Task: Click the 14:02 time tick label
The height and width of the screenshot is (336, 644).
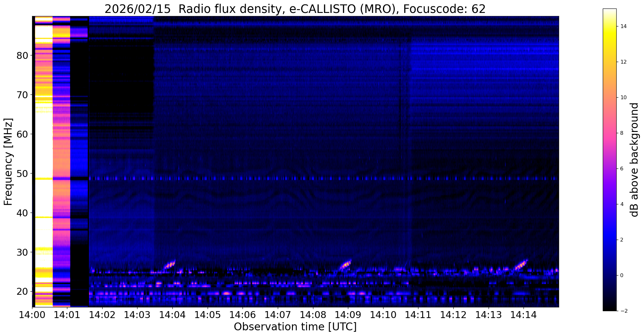Action: point(102,315)
